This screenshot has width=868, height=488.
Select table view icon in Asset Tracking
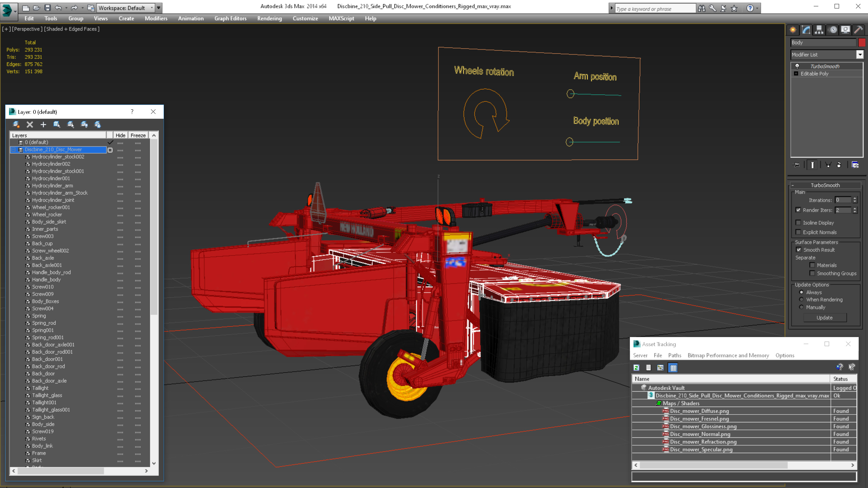pos(673,368)
